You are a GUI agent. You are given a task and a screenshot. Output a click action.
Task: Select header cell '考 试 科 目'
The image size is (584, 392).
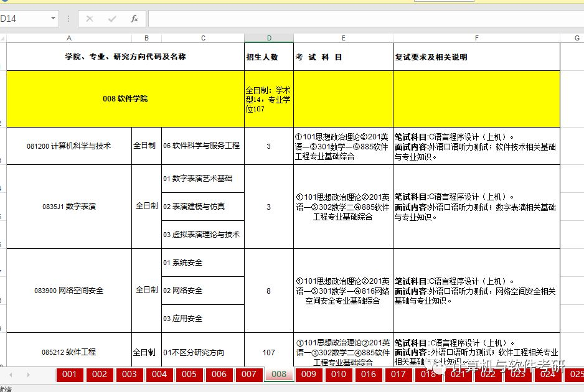(343, 57)
